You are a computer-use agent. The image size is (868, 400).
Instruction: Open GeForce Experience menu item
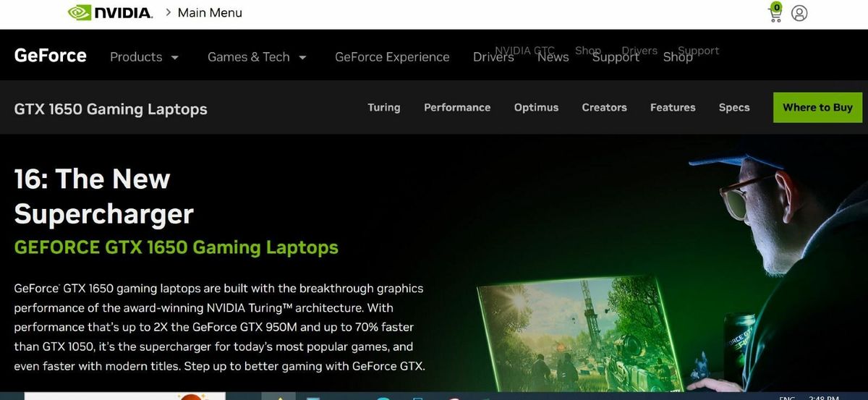point(392,57)
